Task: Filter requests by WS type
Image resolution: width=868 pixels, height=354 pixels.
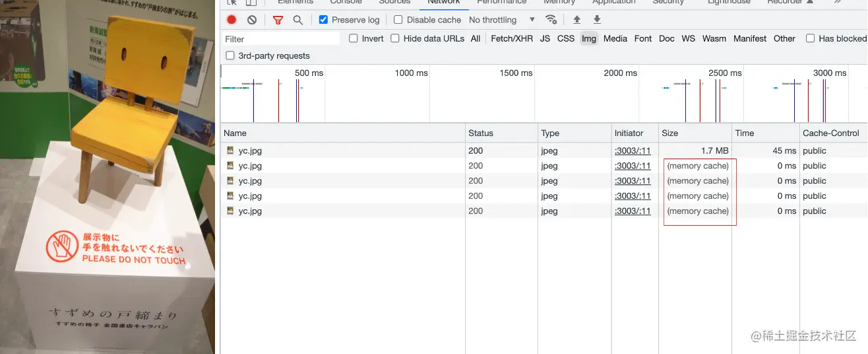Action: pyautogui.click(x=689, y=38)
